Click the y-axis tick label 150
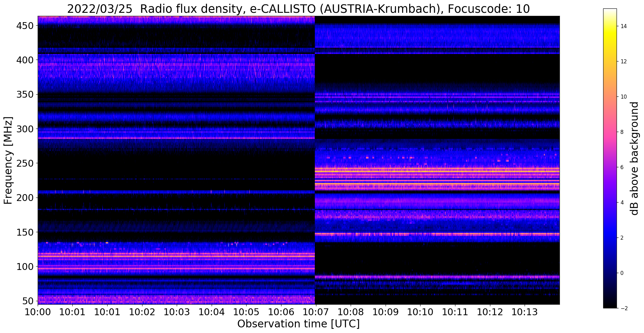 [25, 232]
